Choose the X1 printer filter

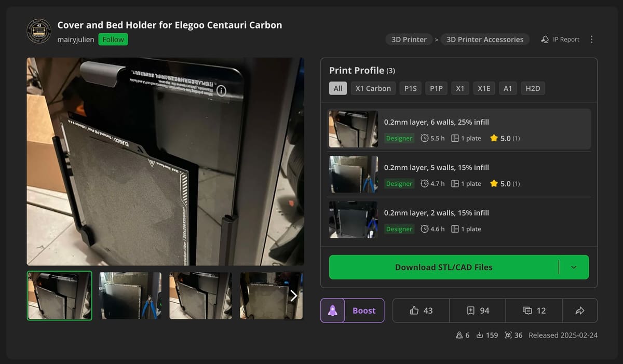click(460, 88)
